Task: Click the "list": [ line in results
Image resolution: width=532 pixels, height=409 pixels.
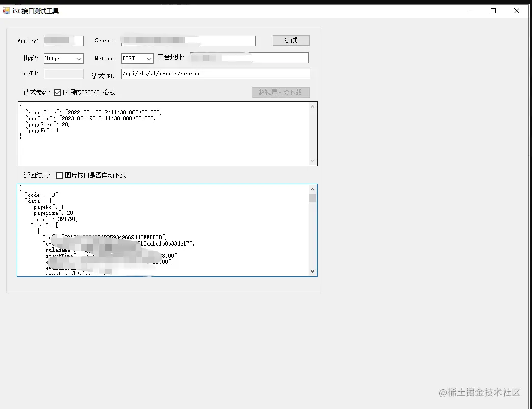Action: pos(44,225)
